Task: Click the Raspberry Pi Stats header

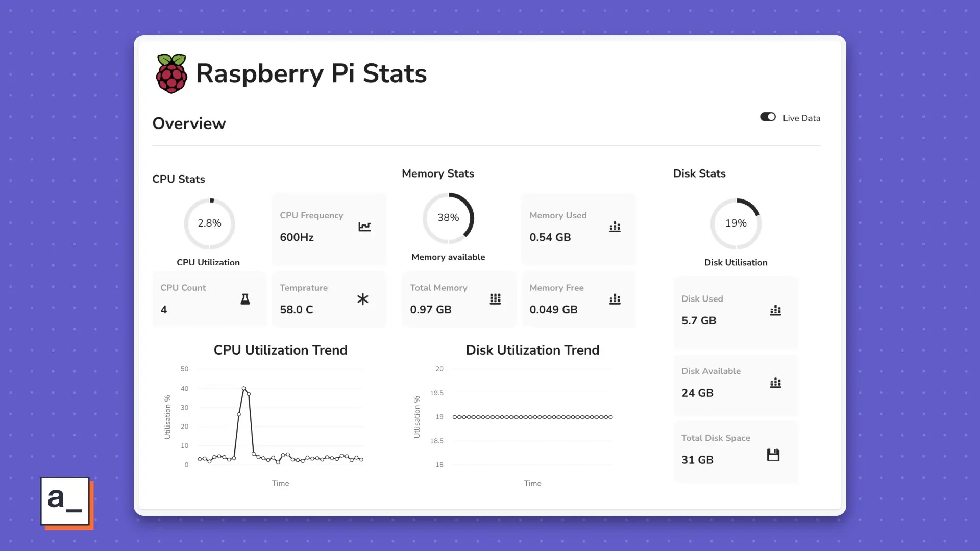Action: tap(312, 73)
